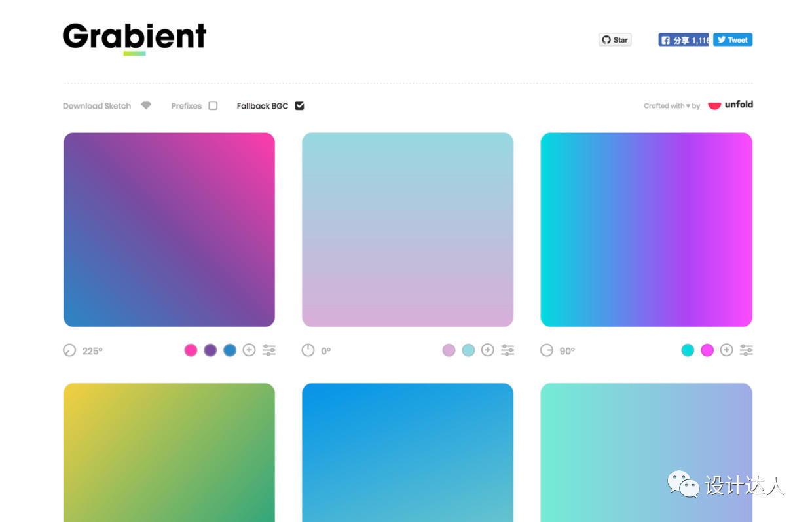This screenshot has width=812, height=522.
Task: Uncheck the Fallback BGC checkbox
Action: pos(299,105)
